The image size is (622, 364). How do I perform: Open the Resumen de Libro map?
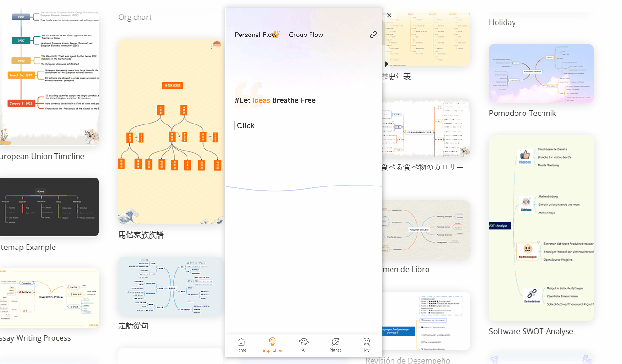[426, 229]
